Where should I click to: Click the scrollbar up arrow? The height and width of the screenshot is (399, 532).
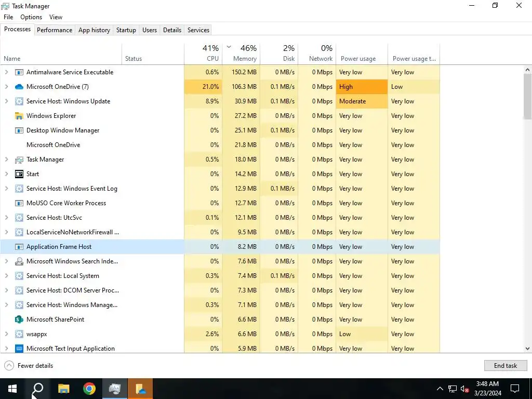527,70
